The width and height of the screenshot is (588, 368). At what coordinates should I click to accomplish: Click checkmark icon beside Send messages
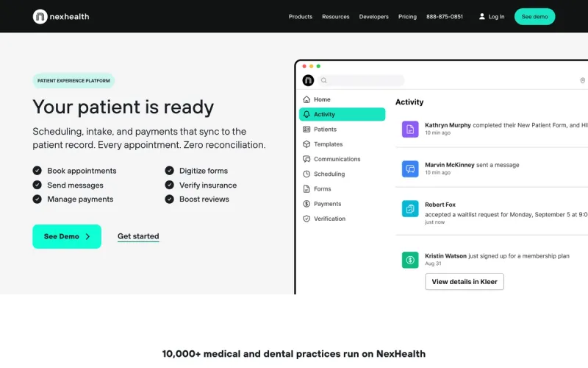[x=37, y=185]
